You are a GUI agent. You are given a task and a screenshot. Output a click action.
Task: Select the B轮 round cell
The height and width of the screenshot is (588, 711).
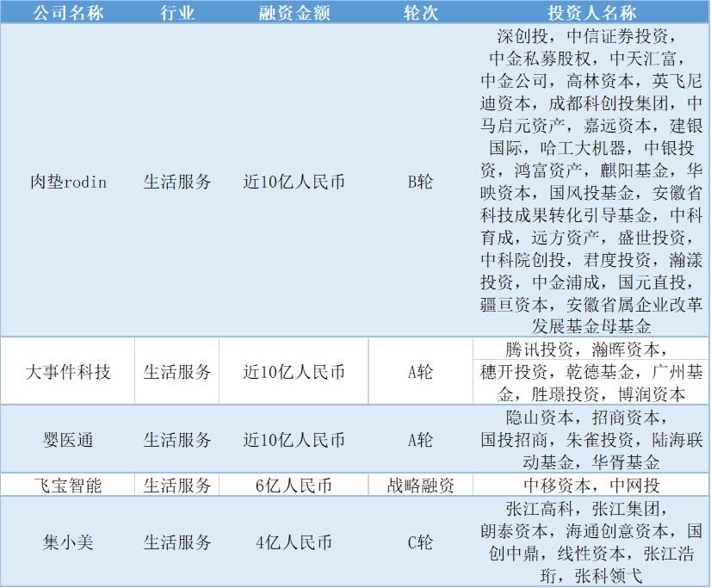421,182
